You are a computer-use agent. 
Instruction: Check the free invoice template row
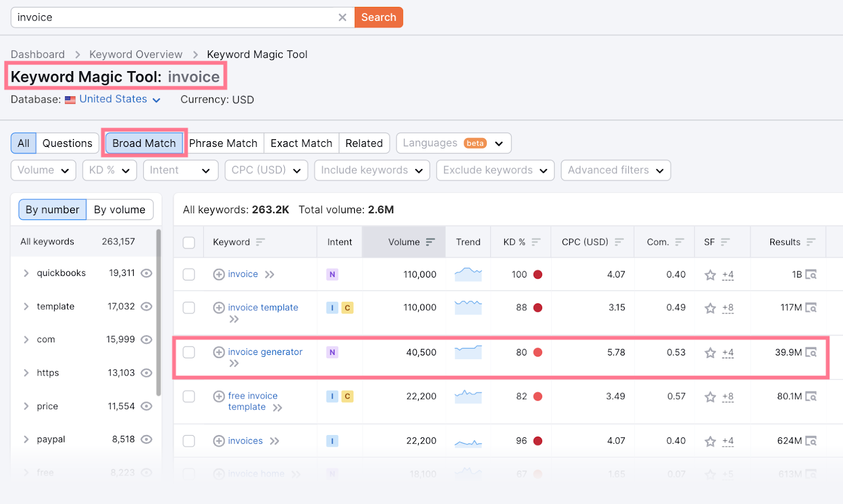[189, 396]
